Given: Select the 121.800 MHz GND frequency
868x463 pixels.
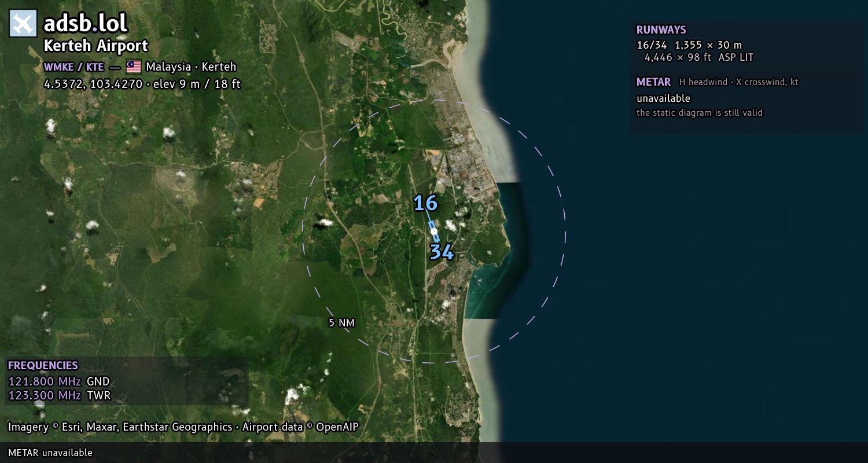Looking at the screenshot, I should pos(59,381).
